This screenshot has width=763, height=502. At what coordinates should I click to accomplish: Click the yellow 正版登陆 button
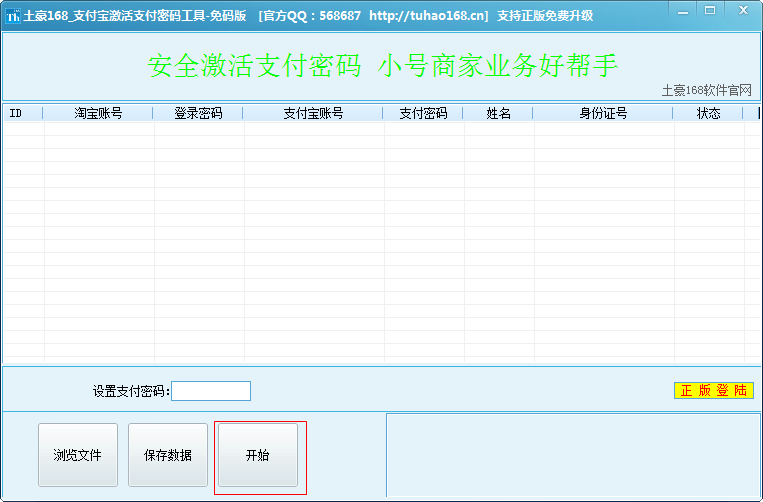pyautogui.click(x=714, y=390)
